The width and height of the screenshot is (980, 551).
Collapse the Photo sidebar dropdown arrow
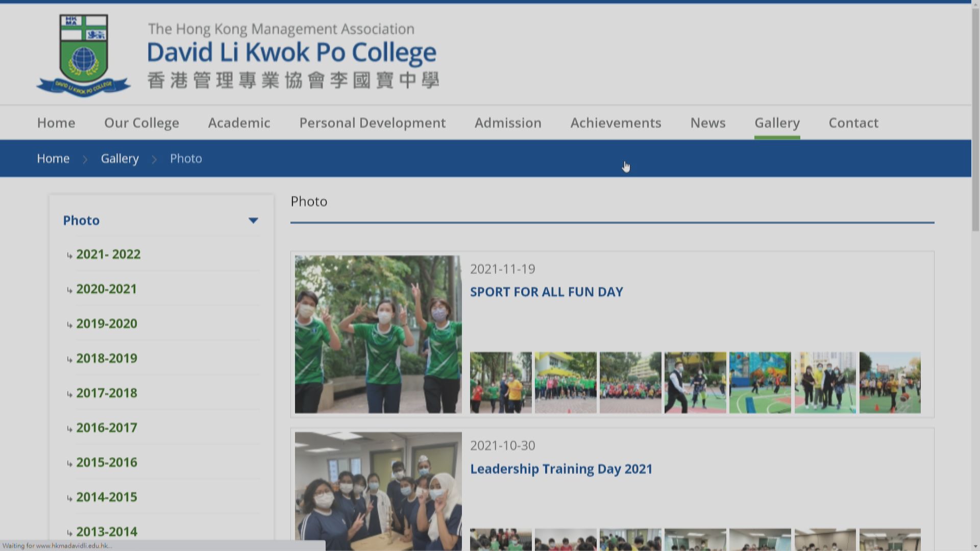(x=253, y=220)
